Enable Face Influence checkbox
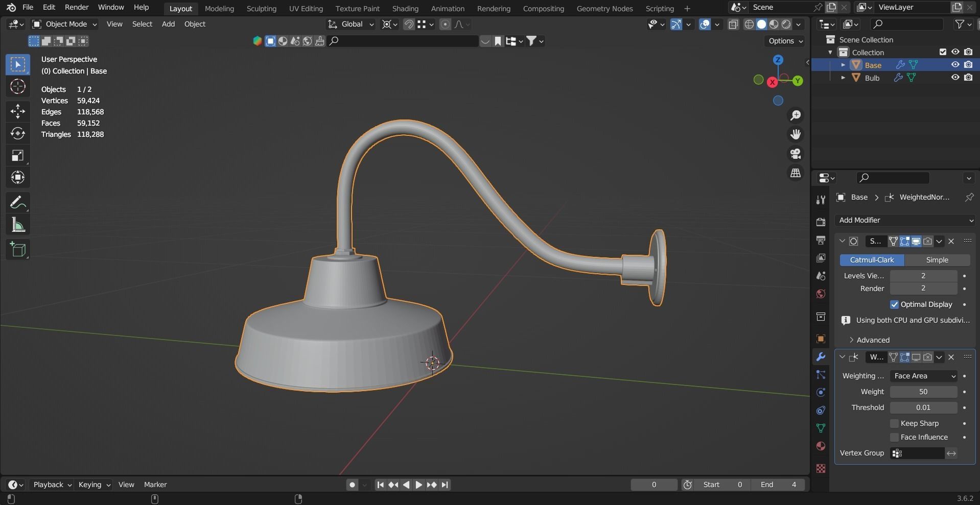980x505 pixels. tap(894, 437)
